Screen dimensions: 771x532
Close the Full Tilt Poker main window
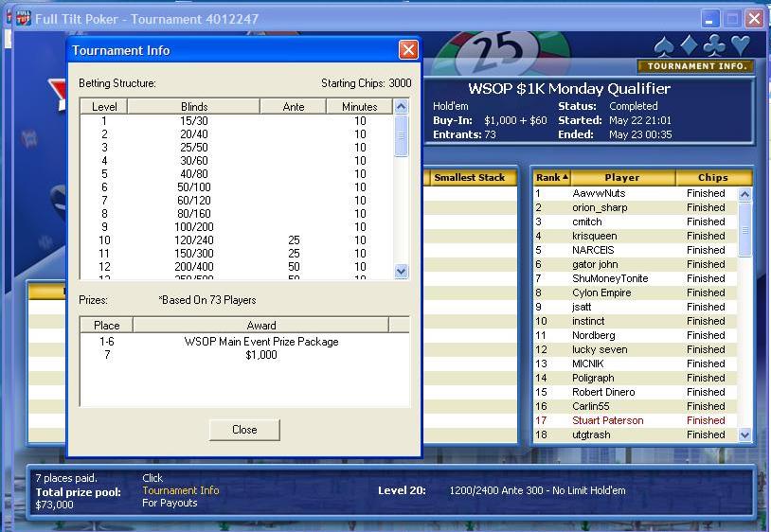click(x=754, y=20)
